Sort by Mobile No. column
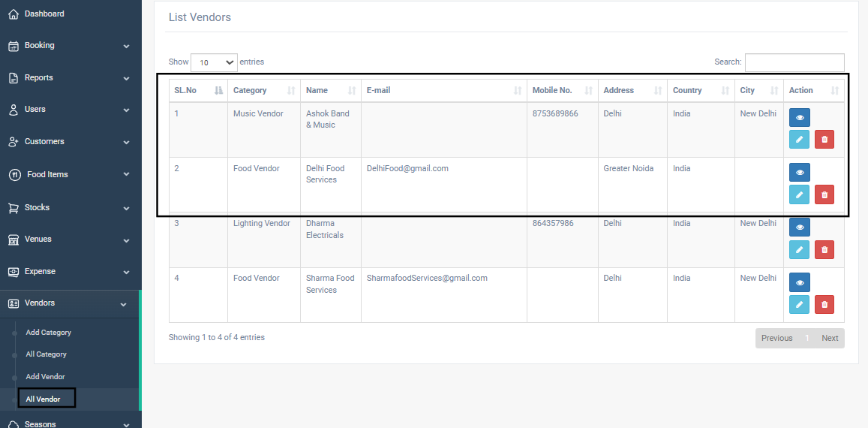 point(563,90)
